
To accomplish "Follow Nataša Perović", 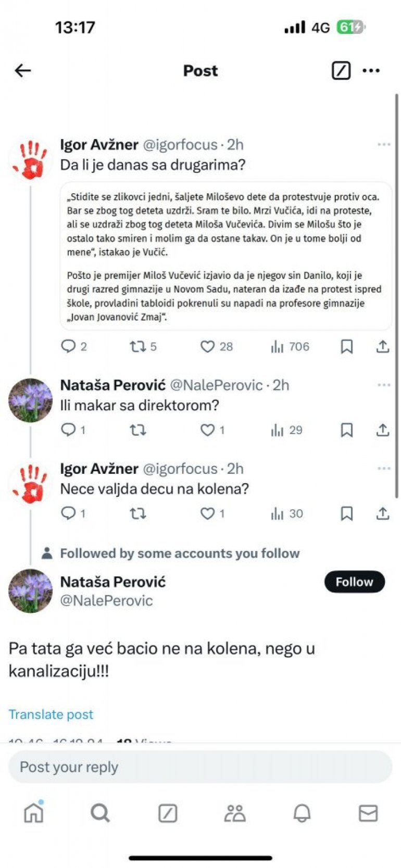I will click(x=354, y=582).
